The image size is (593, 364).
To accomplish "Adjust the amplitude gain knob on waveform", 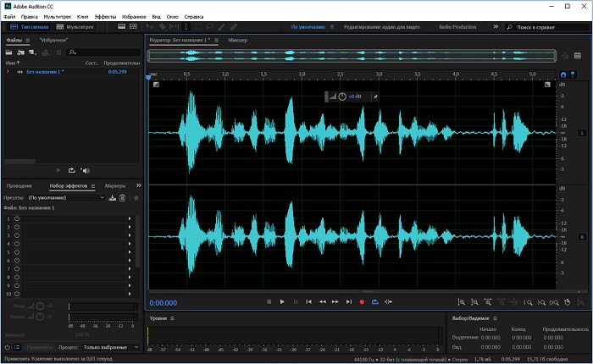I will coord(342,97).
